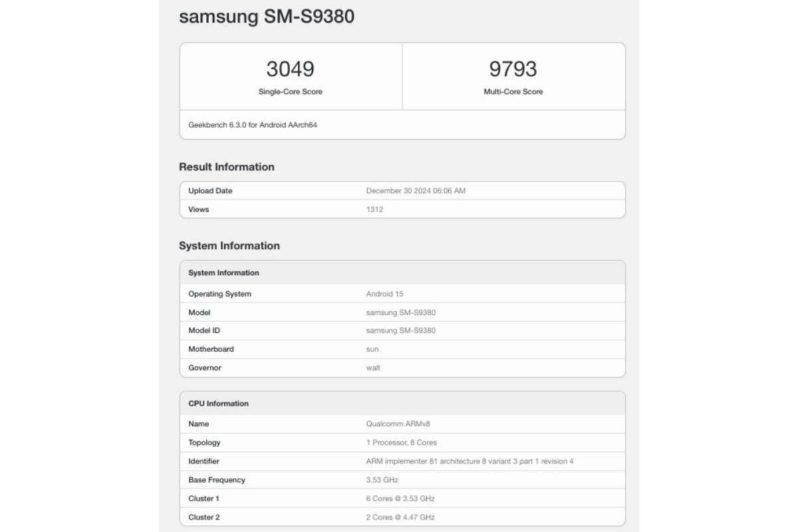Select the Upload Date value December 30 2024
Image resolution: width=798 pixels, height=532 pixels.
coord(416,191)
